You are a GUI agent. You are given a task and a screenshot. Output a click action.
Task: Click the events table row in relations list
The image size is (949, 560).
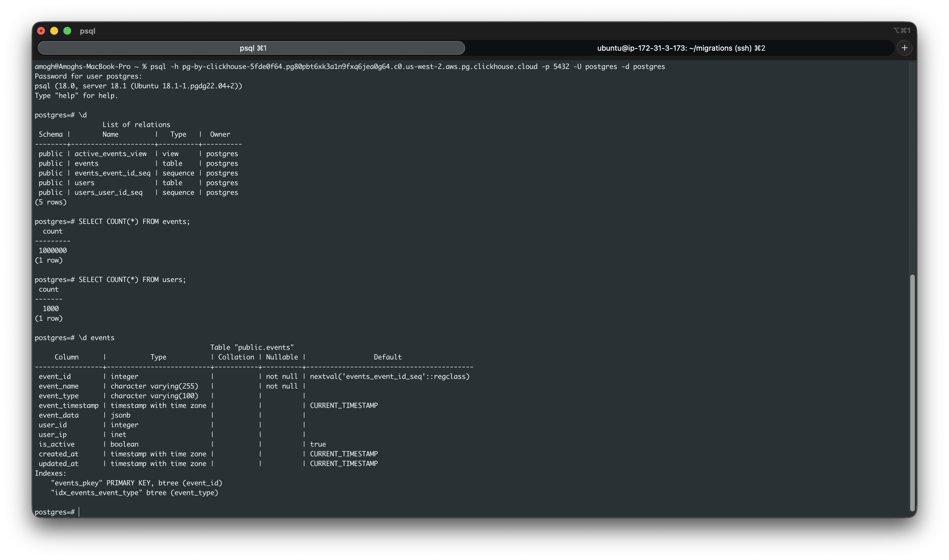86,163
